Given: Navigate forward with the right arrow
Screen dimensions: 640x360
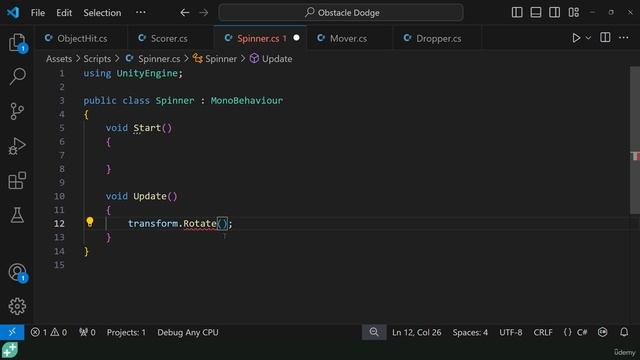Looking at the screenshot, I should click(204, 13).
